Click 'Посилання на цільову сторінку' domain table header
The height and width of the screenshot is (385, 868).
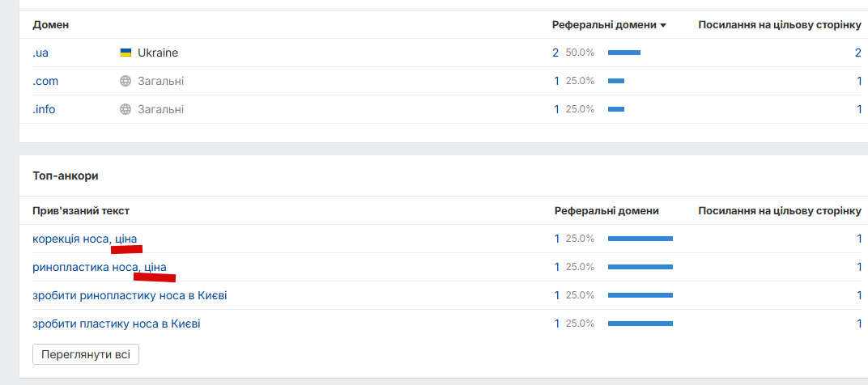(x=780, y=25)
